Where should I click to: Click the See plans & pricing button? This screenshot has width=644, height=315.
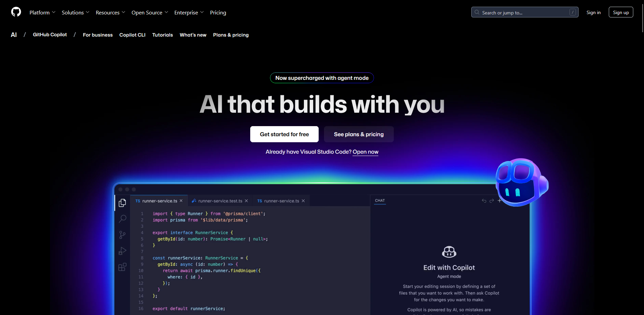coord(359,134)
